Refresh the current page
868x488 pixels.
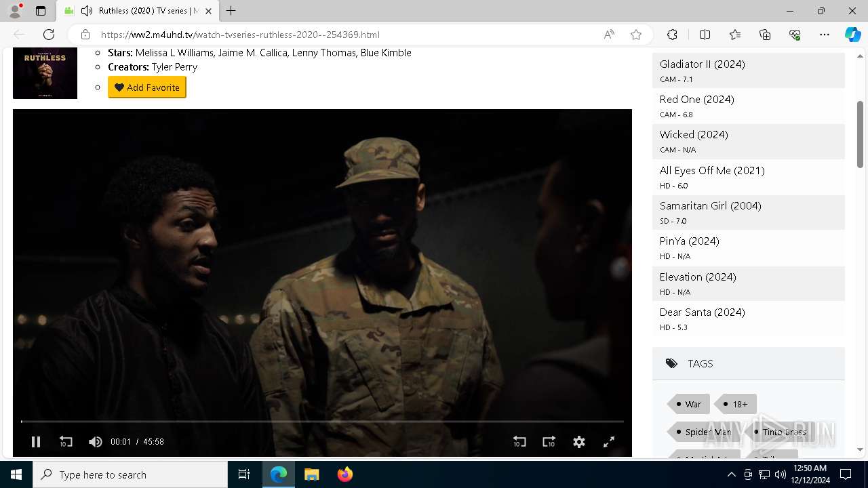point(49,35)
